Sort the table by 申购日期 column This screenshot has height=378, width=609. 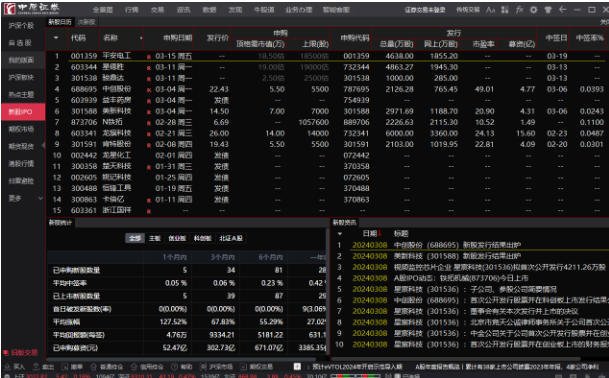(x=177, y=38)
